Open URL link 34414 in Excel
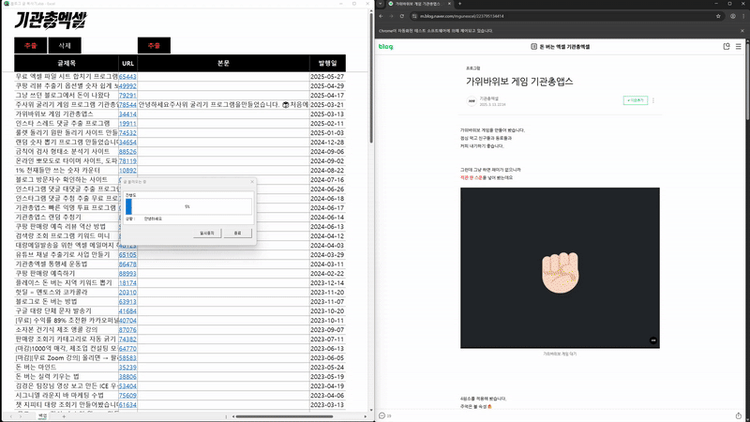The image size is (750, 422). (x=128, y=114)
